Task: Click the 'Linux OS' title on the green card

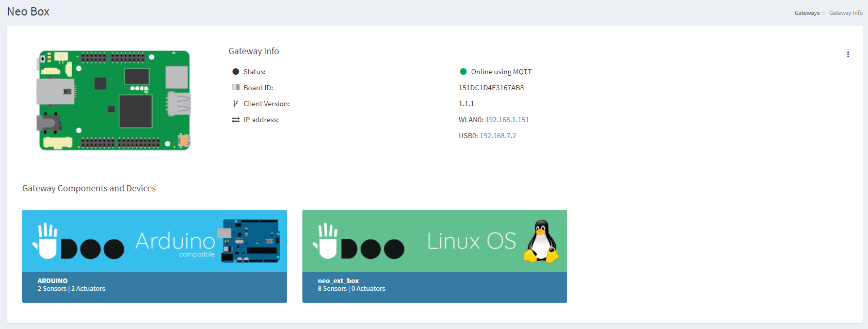Action: coord(472,241)
